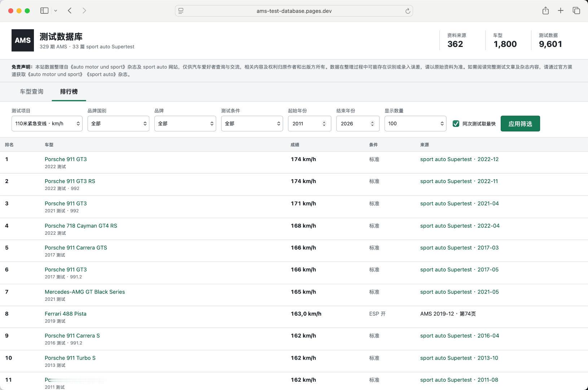Open Porsche 718 Cayman GT4 RS link
Image resolution: width=588 pixels, height=390 pixels.
[x=81, y=226]
